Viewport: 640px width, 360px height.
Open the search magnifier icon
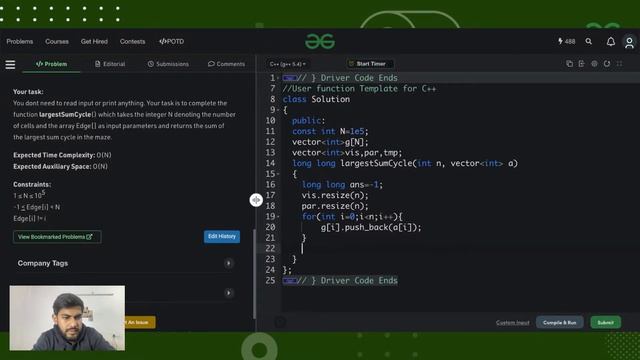589,41
